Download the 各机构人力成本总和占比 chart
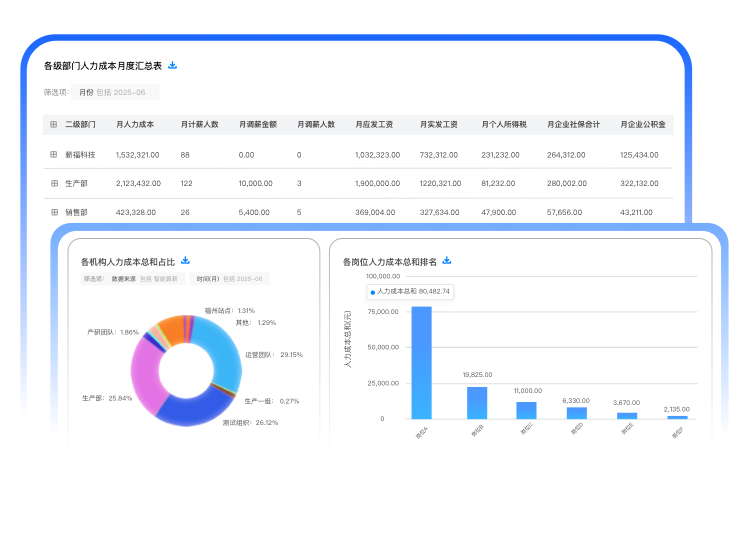Screen dimensions: 750x536 pyautogui.click(x=186, y=260)
